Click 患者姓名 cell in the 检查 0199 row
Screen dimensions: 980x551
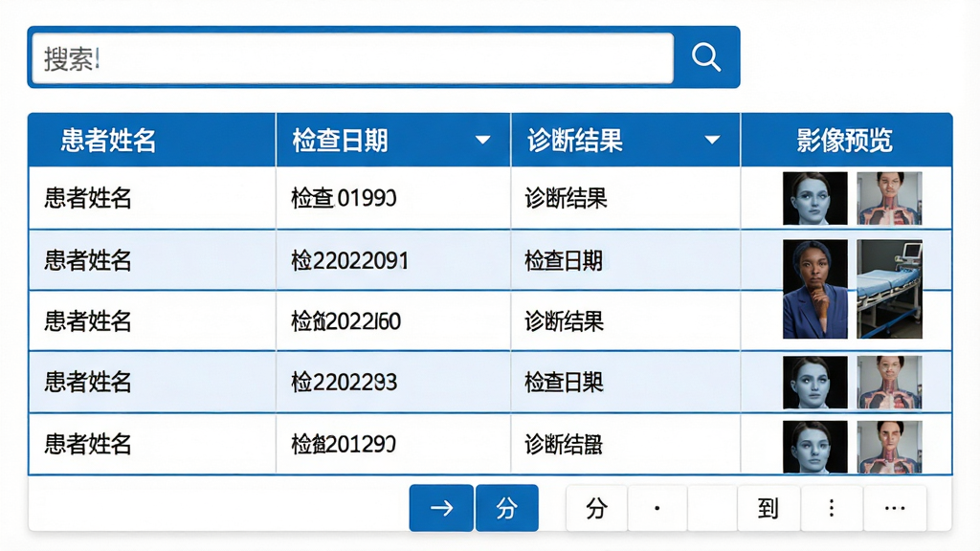152,198
